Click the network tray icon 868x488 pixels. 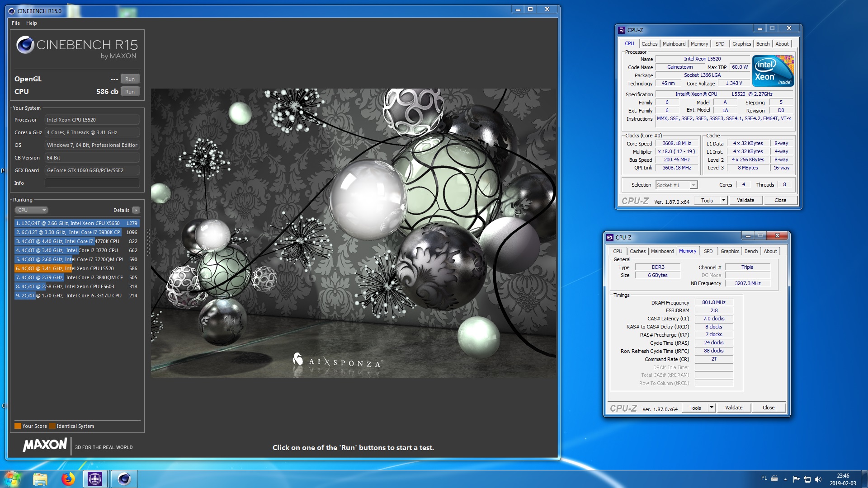[x=807, y=479]
